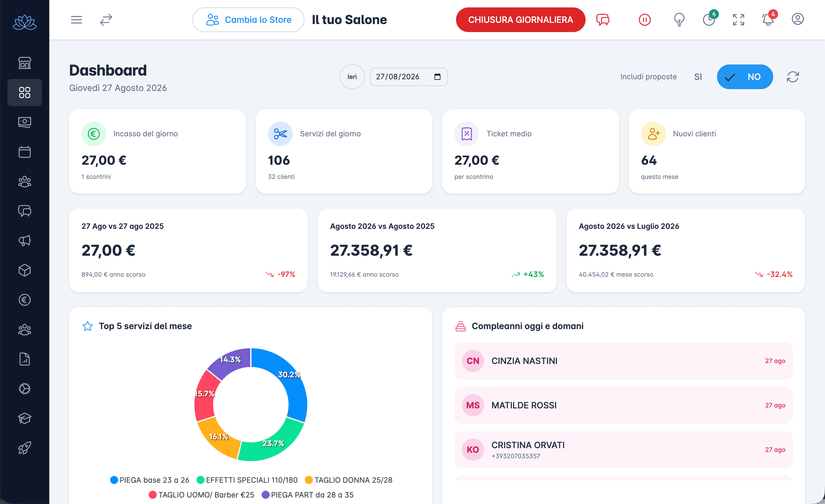Open the cash register sidebar icon
The image size is (825, 504).
tap(24, 122)
